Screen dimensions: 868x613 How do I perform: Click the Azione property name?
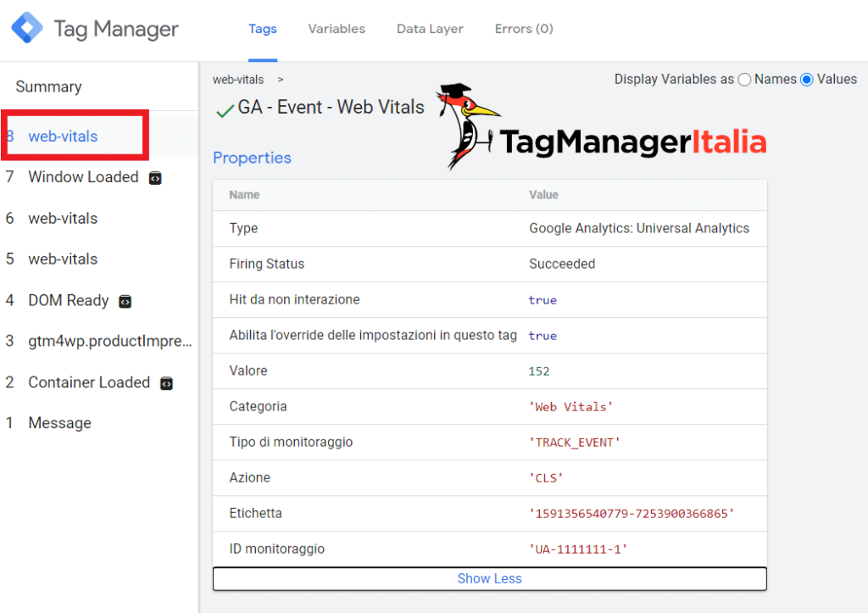pyautogui.click(x=250, y=477)
